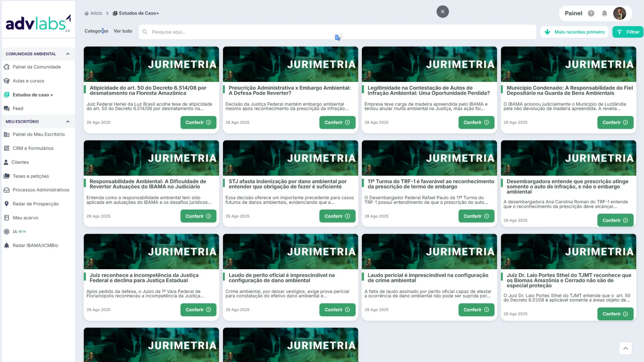Click Conferir on Atipicidade do art. 50 card

(x=198, y=122)
